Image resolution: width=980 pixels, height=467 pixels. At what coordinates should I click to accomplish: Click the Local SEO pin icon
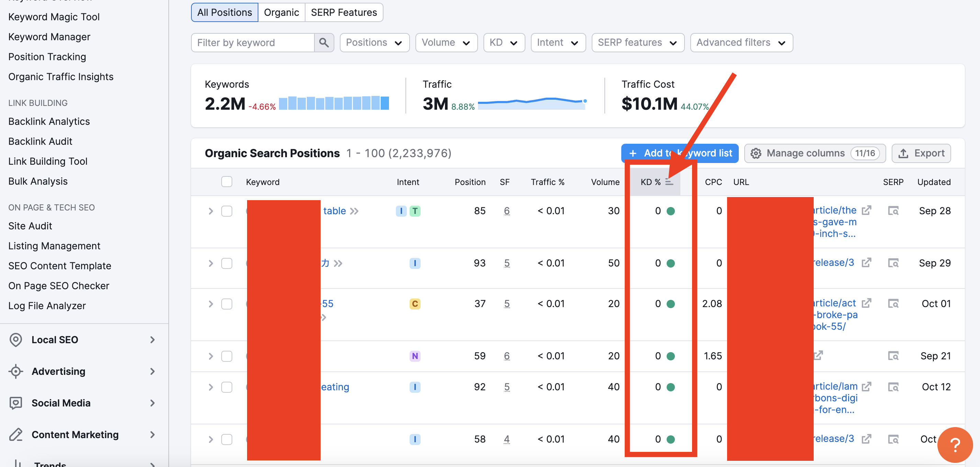pos(15,340)
